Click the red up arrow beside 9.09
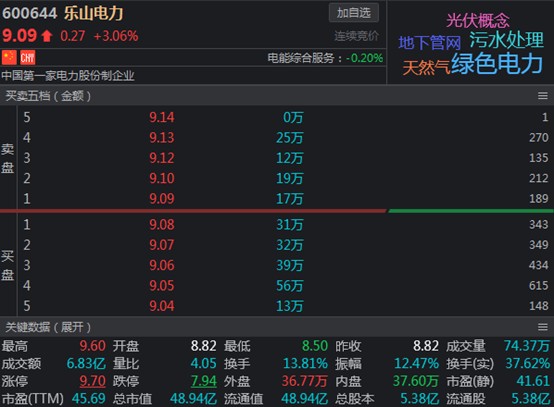Viewport: 554px width, 407px height. pos(47,36)
